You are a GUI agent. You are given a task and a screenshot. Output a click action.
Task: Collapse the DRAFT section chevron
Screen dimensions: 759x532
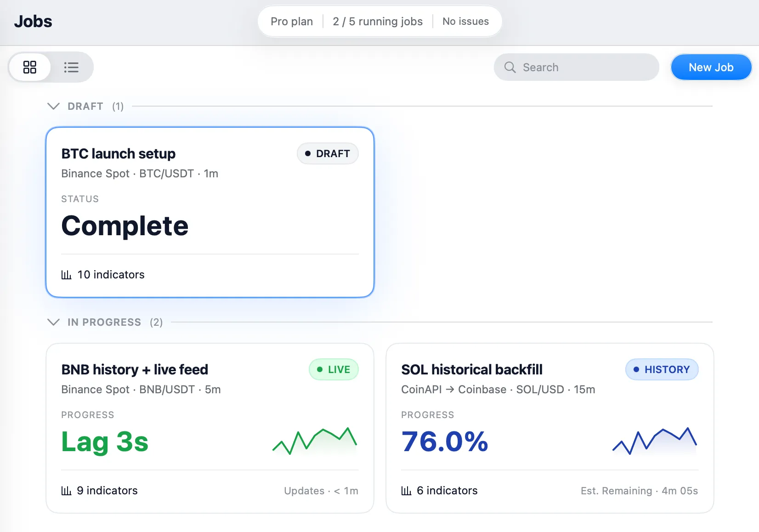[54, 106]
